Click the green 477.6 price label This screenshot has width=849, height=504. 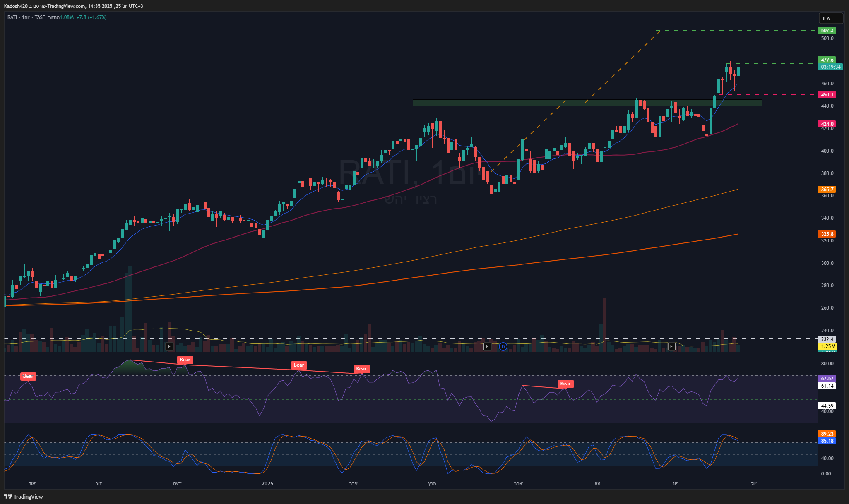[x=827, y=60]
